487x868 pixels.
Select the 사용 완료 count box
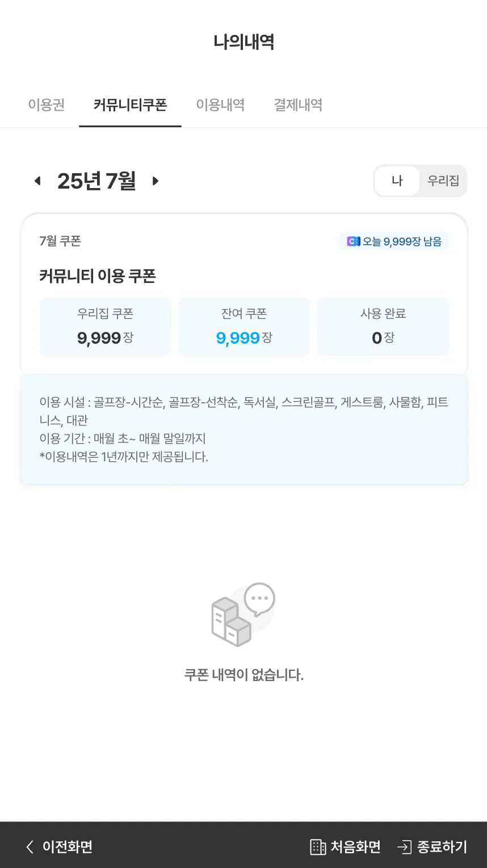pos(383,327)
